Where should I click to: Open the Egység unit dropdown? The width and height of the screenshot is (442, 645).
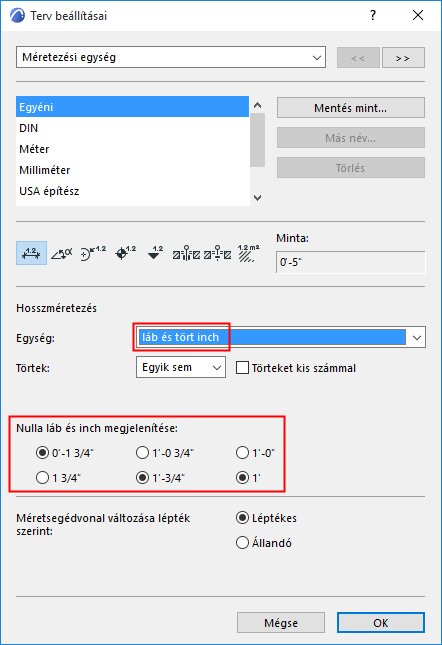pyautogui.click(x=281, y=337)
